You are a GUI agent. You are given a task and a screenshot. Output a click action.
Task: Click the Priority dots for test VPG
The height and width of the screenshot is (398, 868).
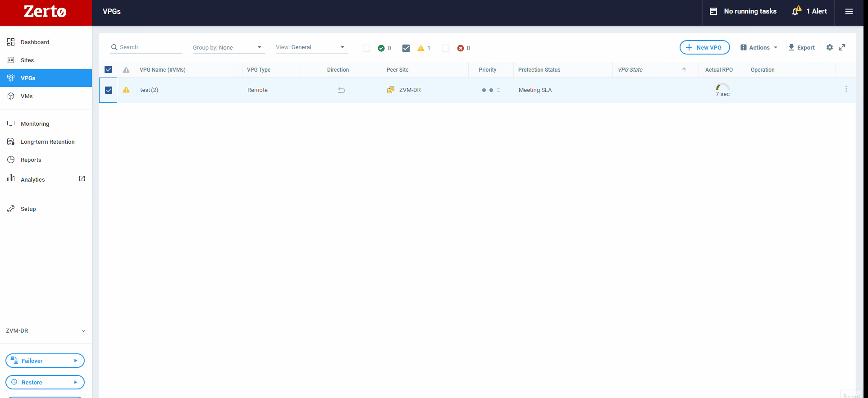[x=491, y=90]
